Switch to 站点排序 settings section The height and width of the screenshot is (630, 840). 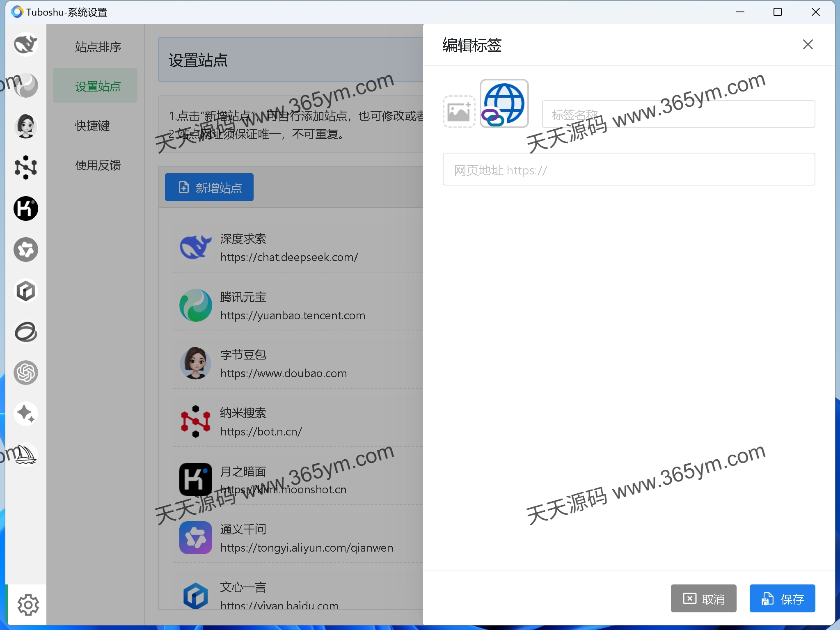pyautogui.click(x=97, y=46)
